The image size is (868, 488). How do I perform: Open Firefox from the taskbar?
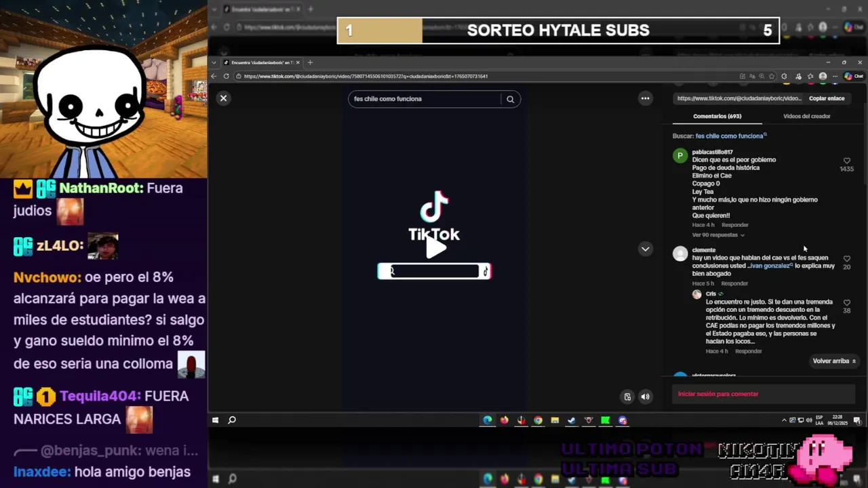(x=504, y=420)
